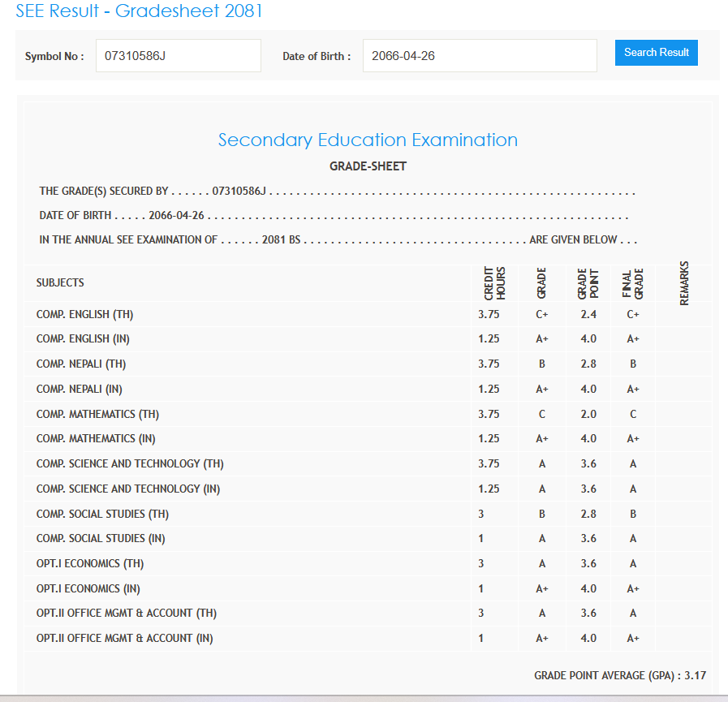Click the Search Result button
This screenshot has height=702, width=728.
(x=656, y=53)
